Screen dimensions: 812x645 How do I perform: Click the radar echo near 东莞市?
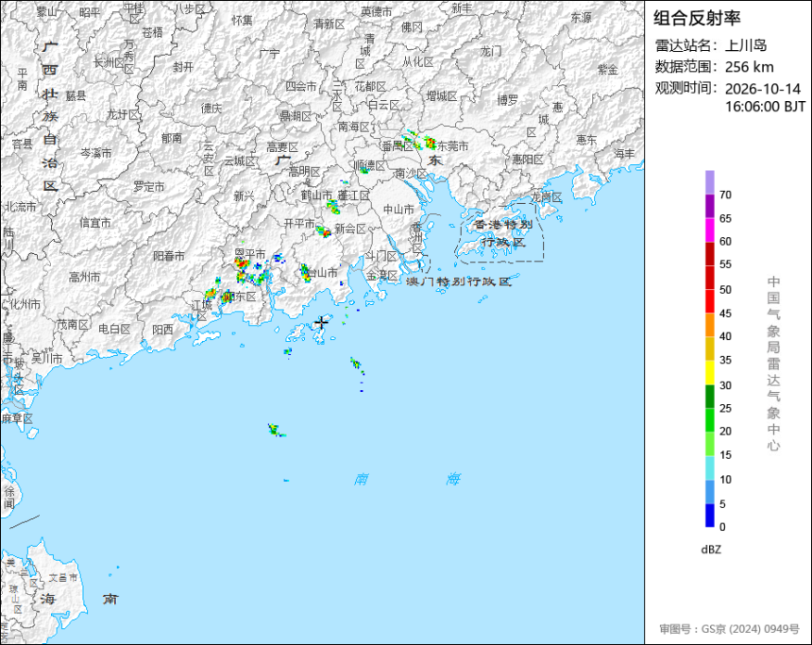430,142
